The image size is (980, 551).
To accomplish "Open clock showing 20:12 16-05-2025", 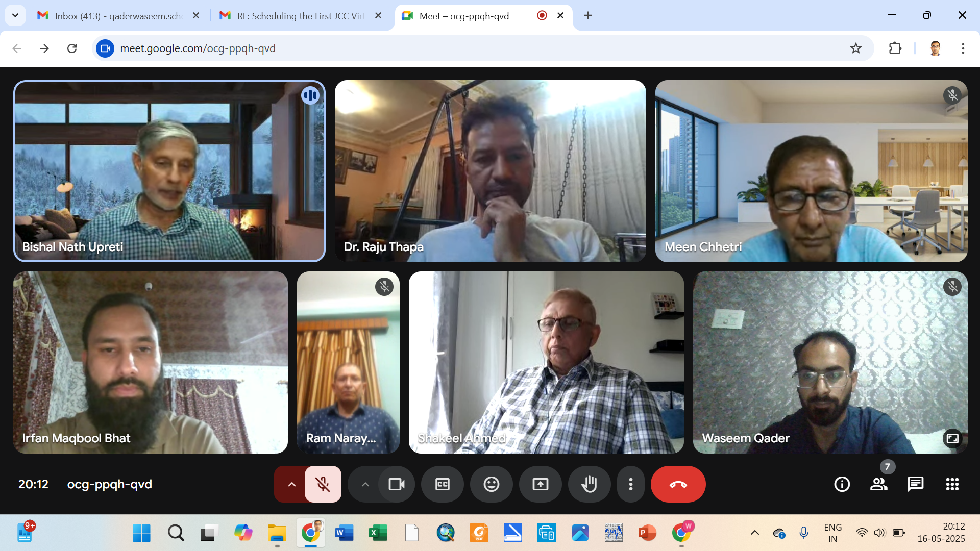I will (941, 533).
